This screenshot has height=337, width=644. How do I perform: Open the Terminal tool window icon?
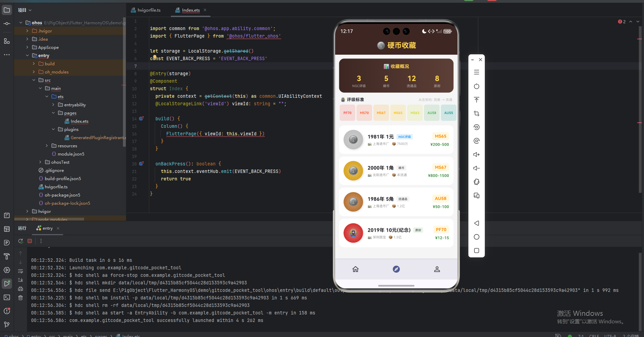(7, 297)
